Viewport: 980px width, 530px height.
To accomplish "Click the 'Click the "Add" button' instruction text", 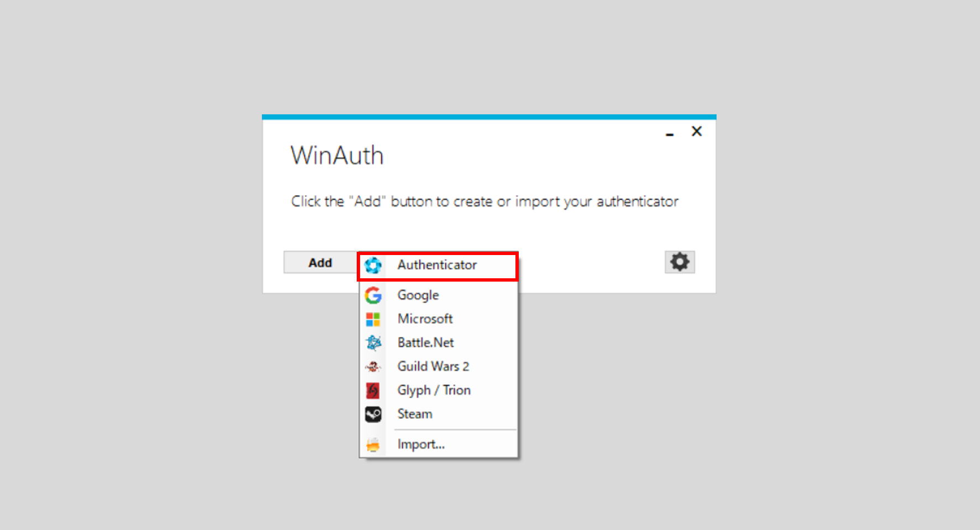I will click(x=485, y=201).
